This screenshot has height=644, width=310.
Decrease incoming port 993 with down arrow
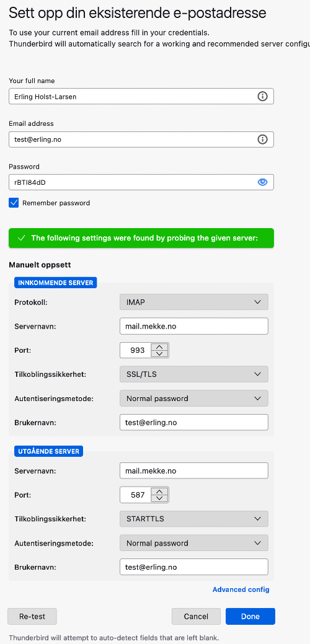[160, 354]
